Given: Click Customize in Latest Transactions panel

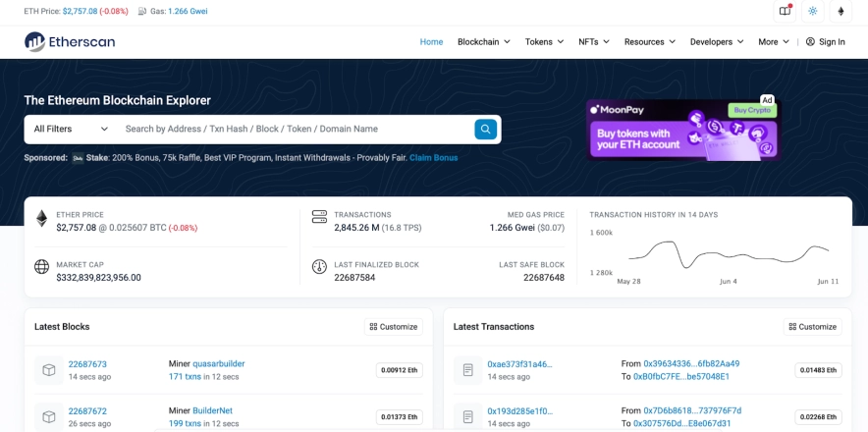Looking at the screenshot, I should [x=812, y=327].
